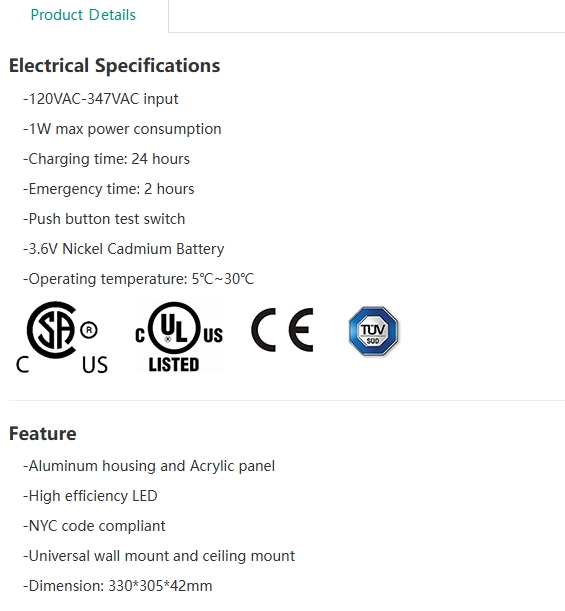Click the Charging time 24 hours line

point(106,159)
